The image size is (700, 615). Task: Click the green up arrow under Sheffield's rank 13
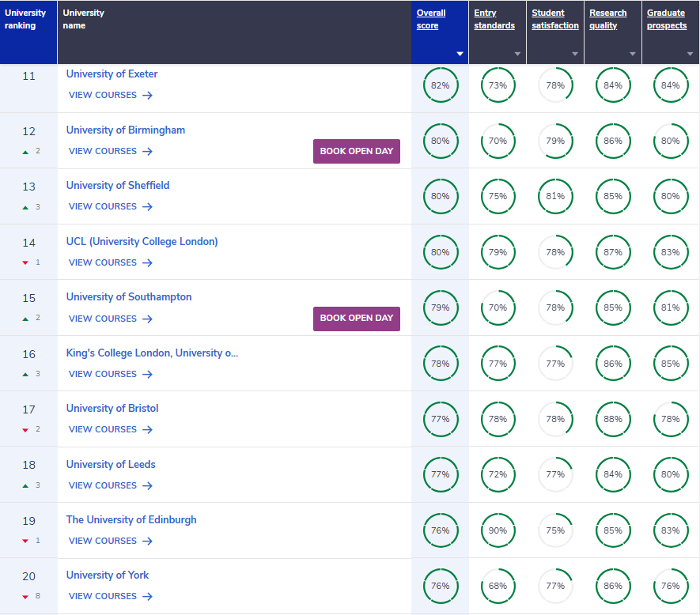[x=25, y=208]
